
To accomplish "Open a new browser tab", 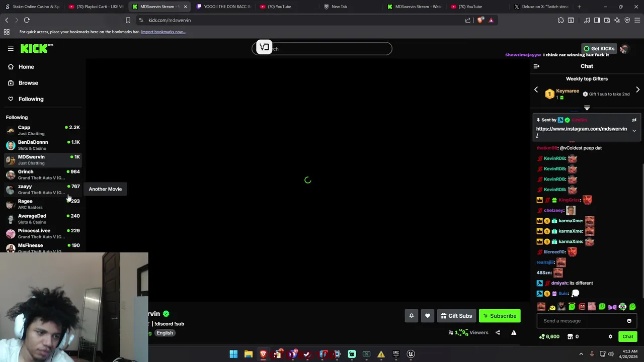I will tap(579, 7).
